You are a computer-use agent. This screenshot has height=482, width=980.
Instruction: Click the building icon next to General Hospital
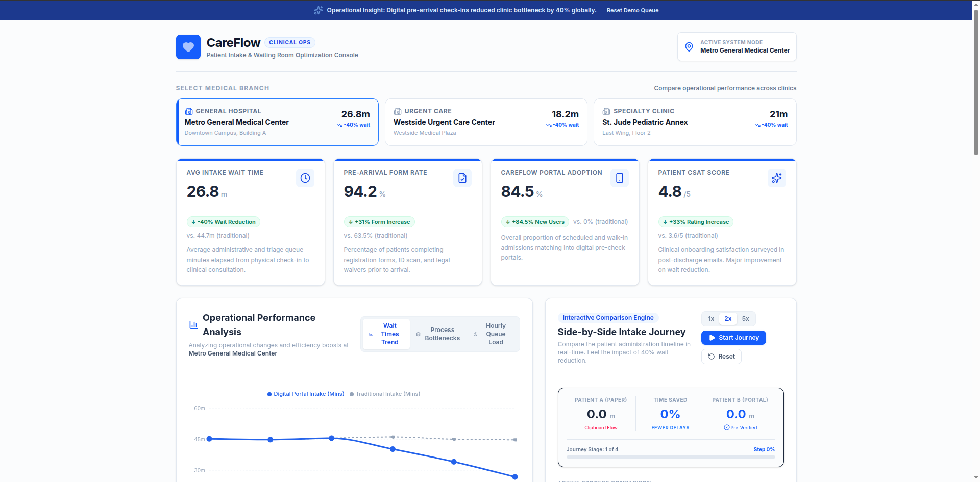[x=189, y=111]
